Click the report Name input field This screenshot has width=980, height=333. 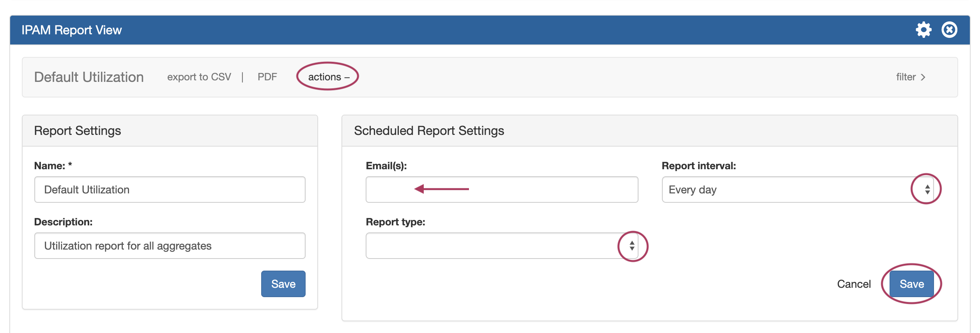tap(170, 190)
